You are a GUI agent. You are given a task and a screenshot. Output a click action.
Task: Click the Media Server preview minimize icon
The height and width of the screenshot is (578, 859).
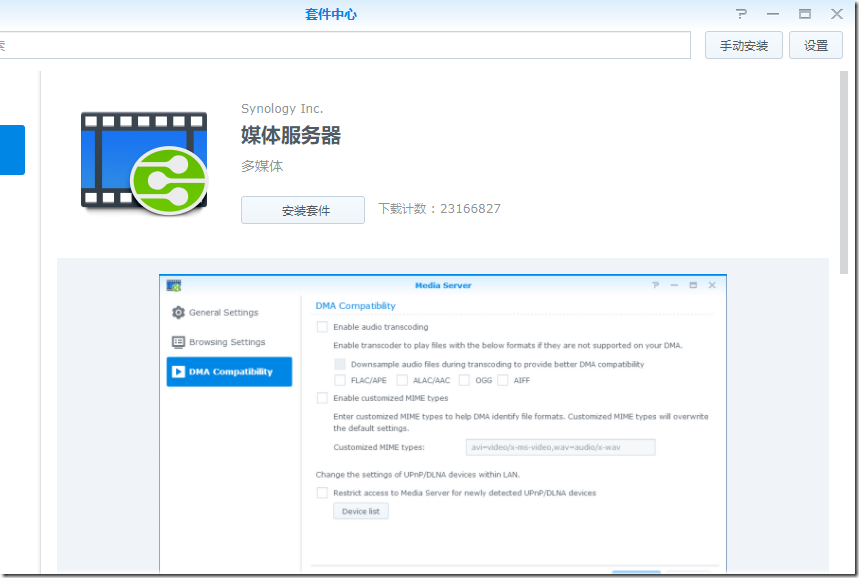pyautogui.click(x=674, y=285)
